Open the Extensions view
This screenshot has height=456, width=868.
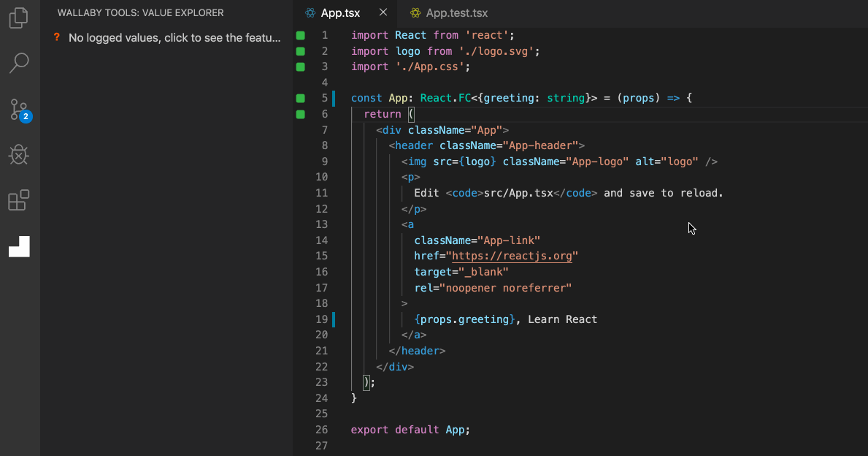click(19, 200)
